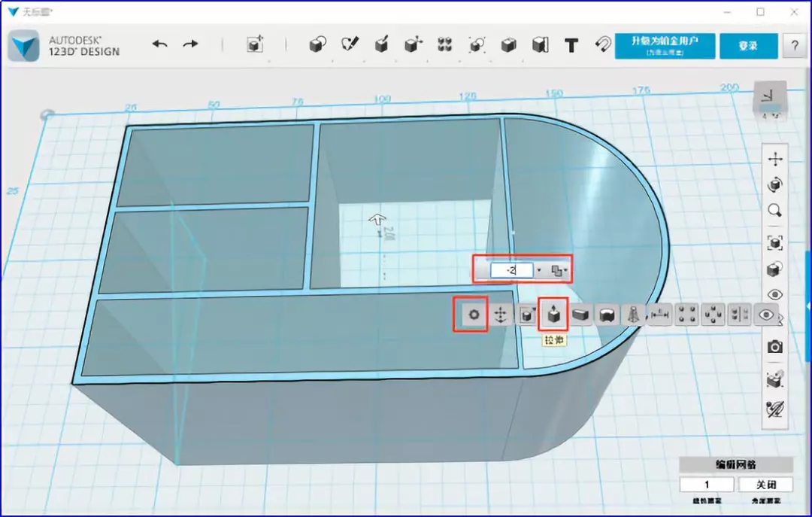Click the Undo arrow
Screen dimensions: 812x517
[160, 44]
